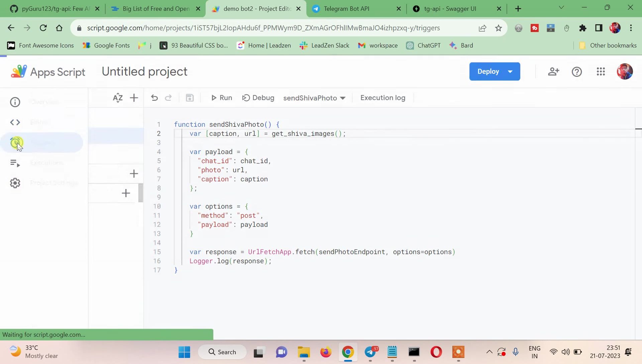Open Telegram from the taskbar
This screenshot has height=364, width=642.
click(x=370, y=352)
